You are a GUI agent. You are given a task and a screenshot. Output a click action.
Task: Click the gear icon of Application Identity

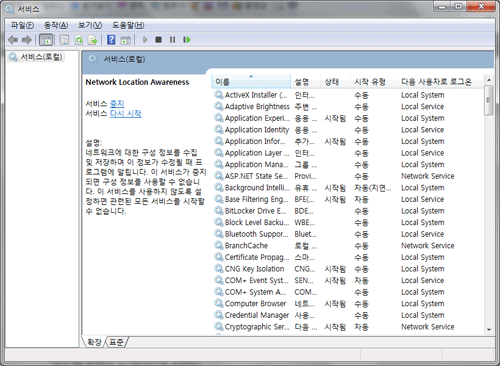coord(219,130)
